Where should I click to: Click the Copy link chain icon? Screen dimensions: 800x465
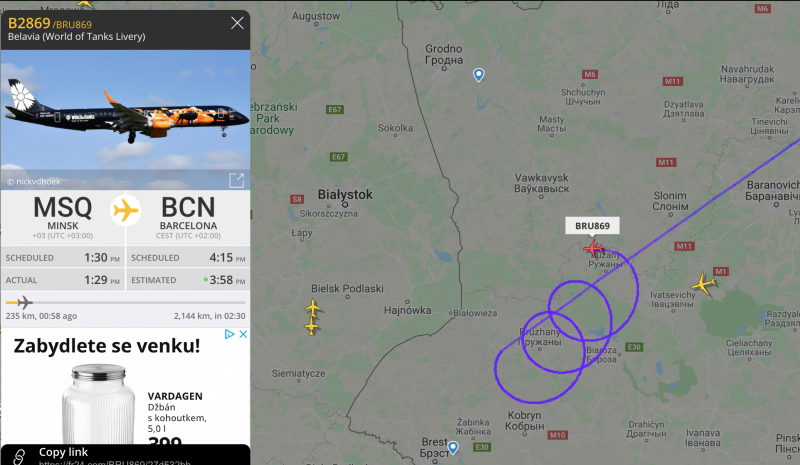coord(19,456)
